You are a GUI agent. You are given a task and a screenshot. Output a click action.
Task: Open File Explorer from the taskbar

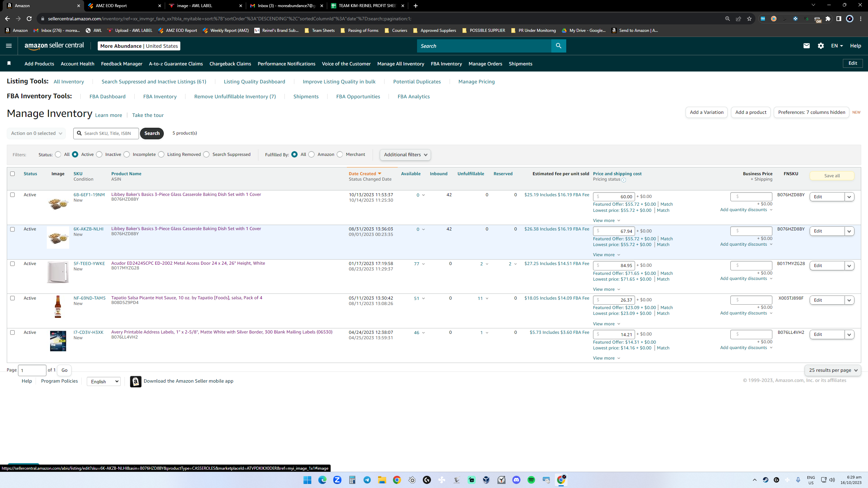pyautogui.click(x=382, y=480)
